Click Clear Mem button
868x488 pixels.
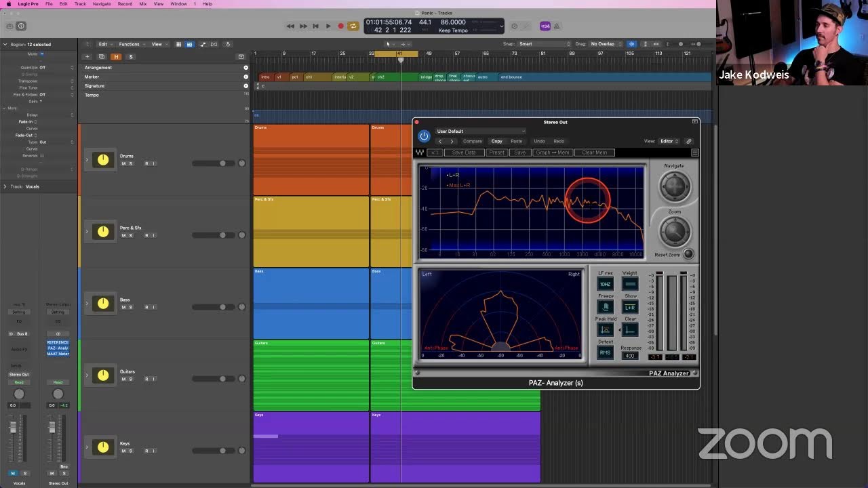click(x=595, y=152)
